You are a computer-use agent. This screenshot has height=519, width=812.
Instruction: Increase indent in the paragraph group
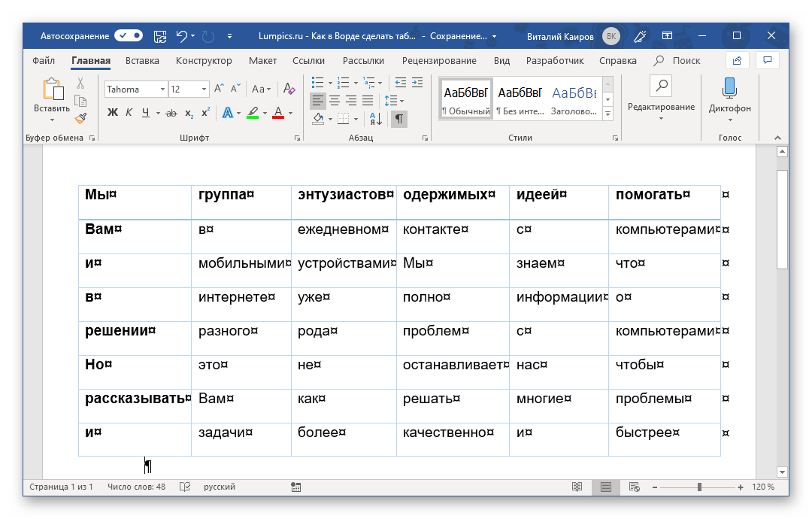tap(417, 83)
